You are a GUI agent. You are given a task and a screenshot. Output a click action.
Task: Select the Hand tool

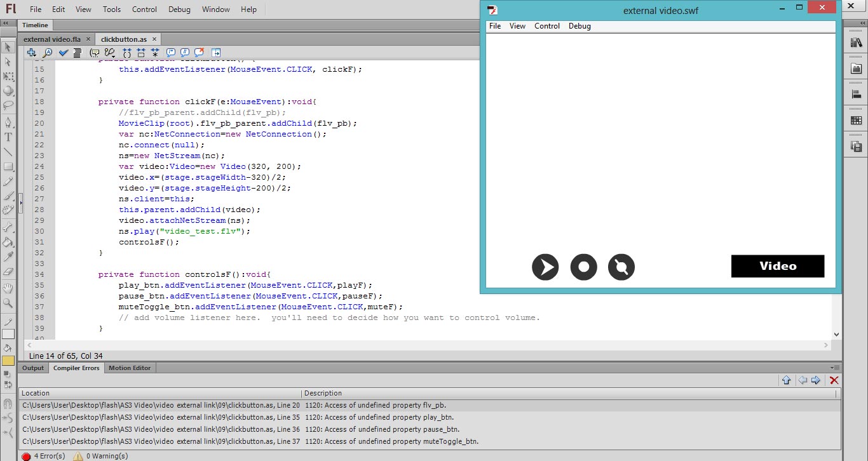point(8,288)
